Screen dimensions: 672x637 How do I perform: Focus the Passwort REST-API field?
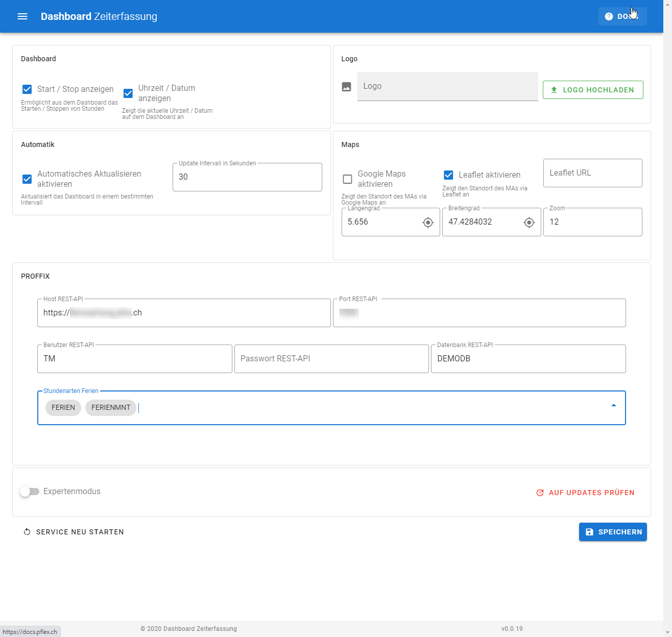(x=331, y=359)
